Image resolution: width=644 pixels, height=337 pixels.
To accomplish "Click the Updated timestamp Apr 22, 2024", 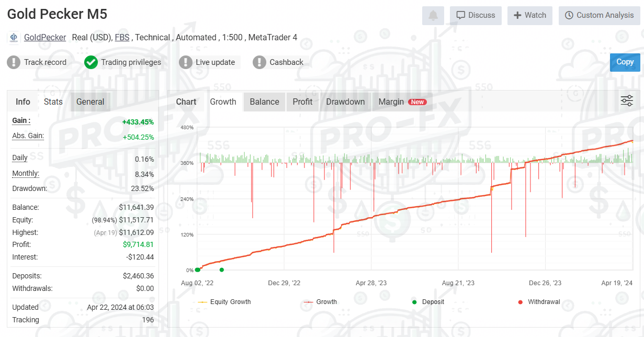I will [120, 307].
